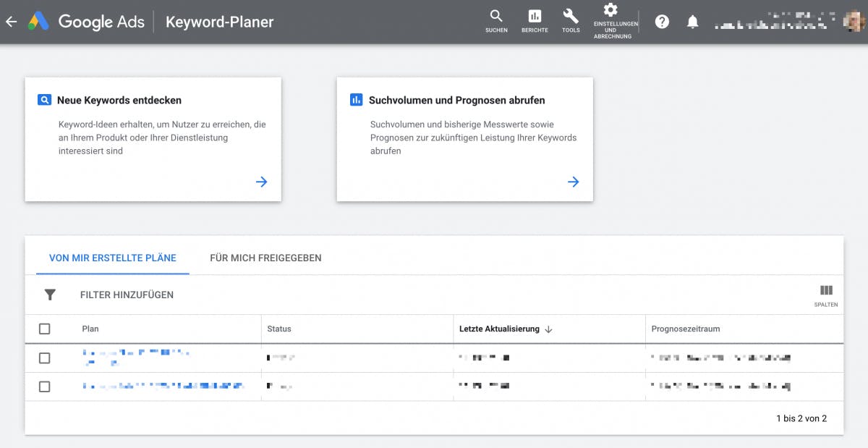The image size is (868, 448).
Task: Switch to Von mir erstellte Pläne tab
Action: (112, 258)
